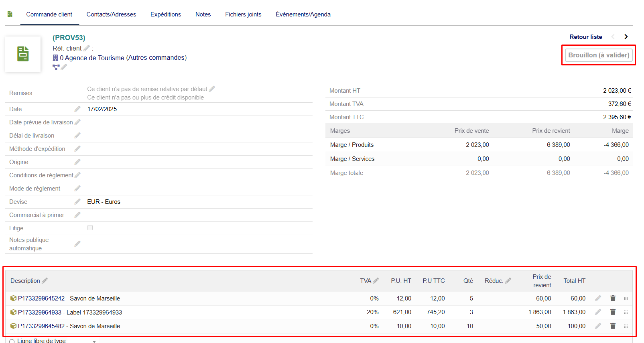Click the (PROV53) order reference
644x343 pixels.
[69, 38]
